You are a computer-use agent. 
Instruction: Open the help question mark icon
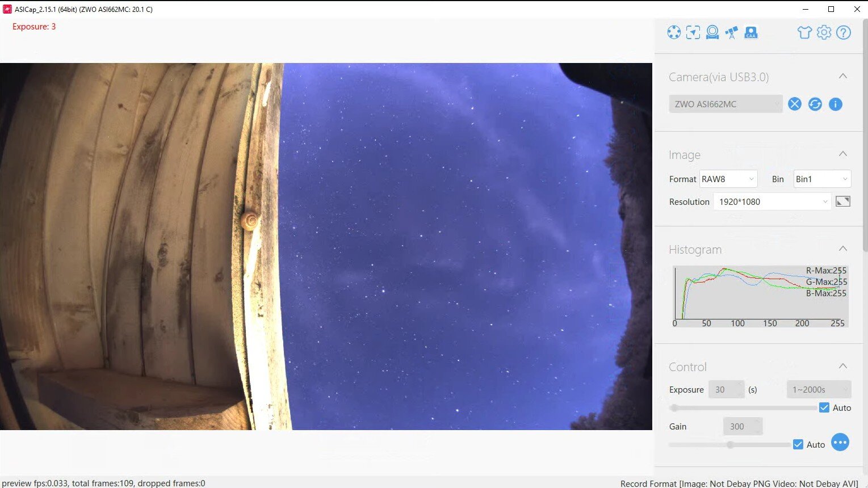[844, 32]
